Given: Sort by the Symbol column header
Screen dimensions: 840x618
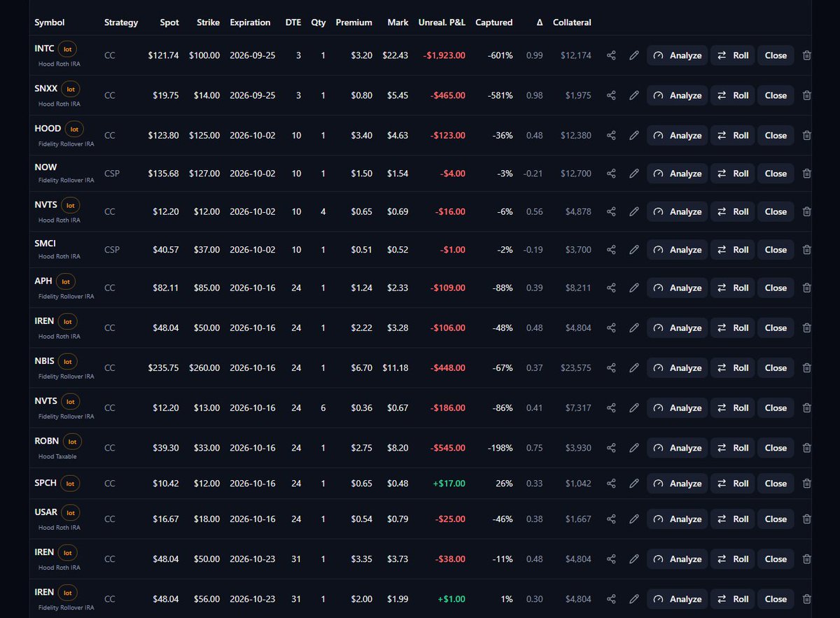Looking at the screenshot, I should [x=49, y=22].
